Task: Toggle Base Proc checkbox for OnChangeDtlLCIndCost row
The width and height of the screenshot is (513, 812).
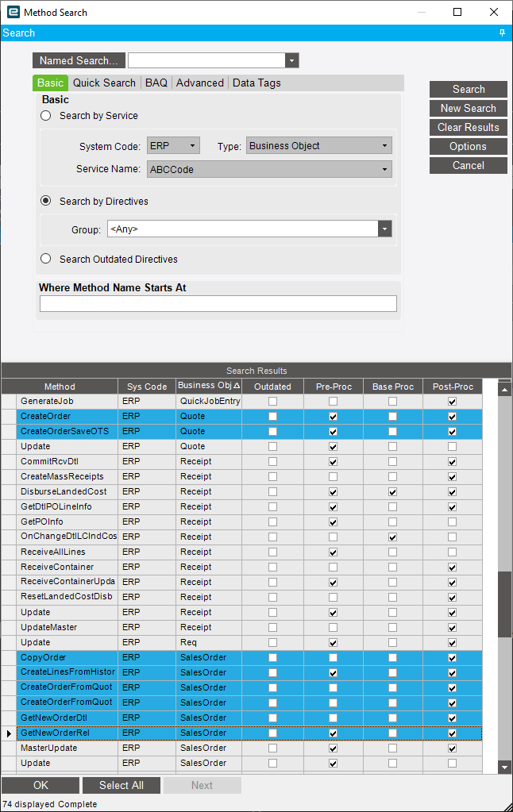Action: (393, 537)
